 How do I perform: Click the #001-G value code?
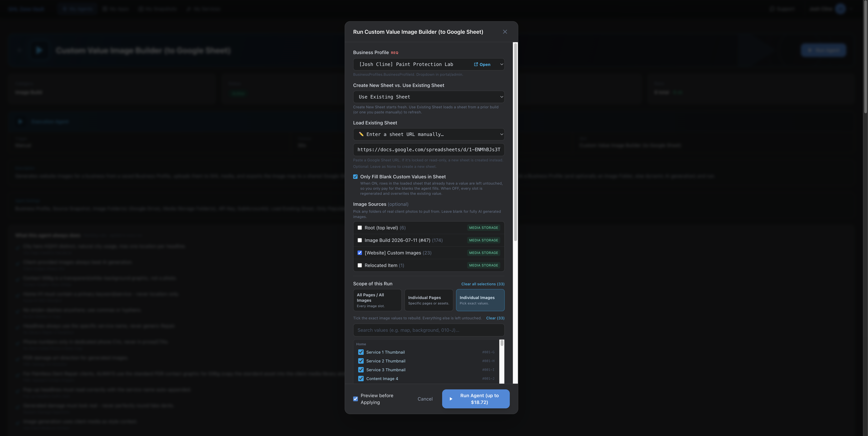488,352
